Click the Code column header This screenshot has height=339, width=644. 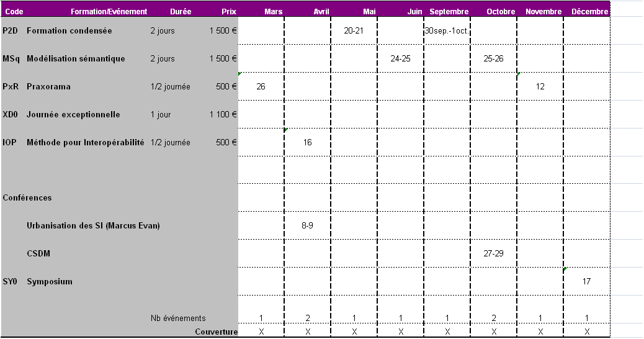coord(14,12)
